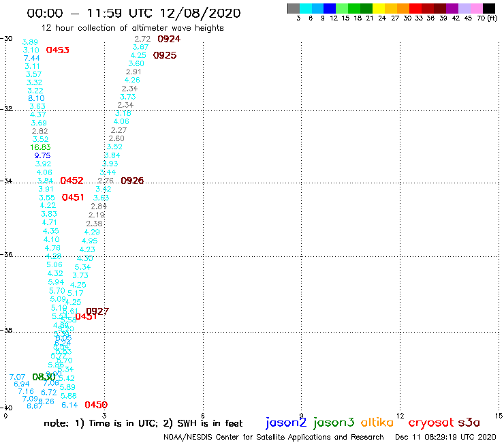
Task: Click the wave height value 7.07
Action: pyautogui.click(x=17, y=377)
